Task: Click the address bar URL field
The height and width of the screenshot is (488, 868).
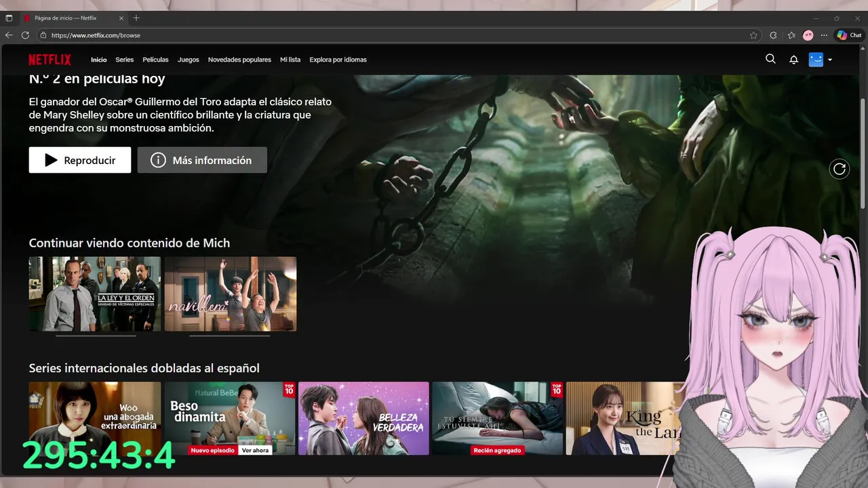Action: pos(399,35)
